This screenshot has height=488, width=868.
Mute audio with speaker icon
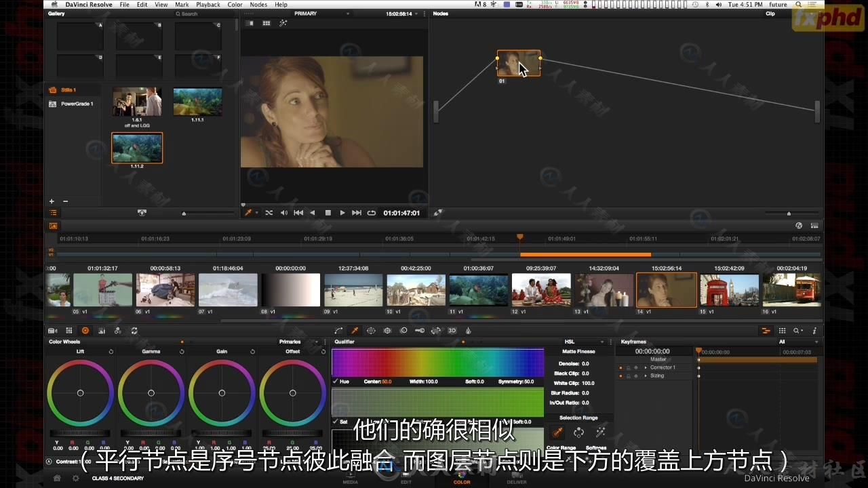283,213
